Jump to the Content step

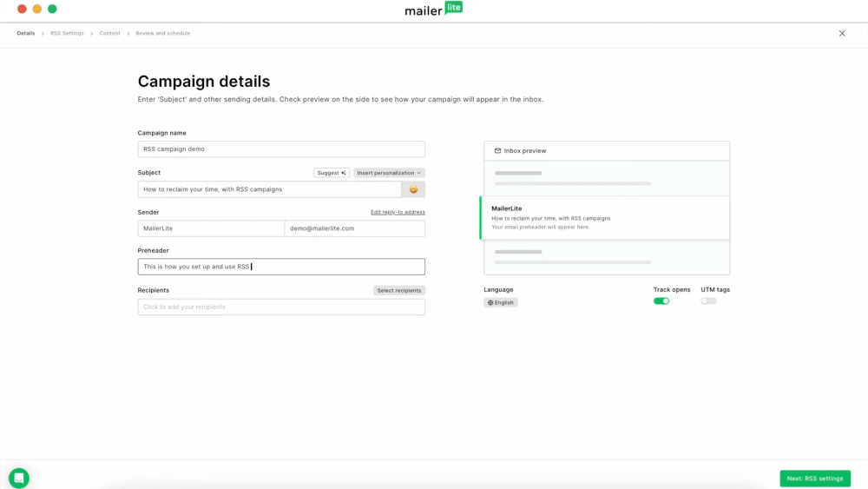109,33
